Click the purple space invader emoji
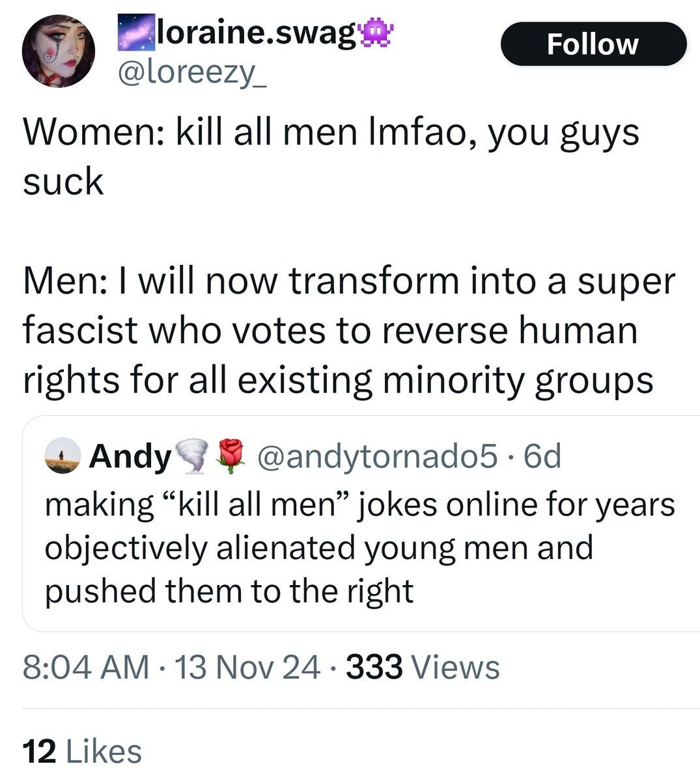The height and width of the screenshot is (781, 700). pos(374,36)
